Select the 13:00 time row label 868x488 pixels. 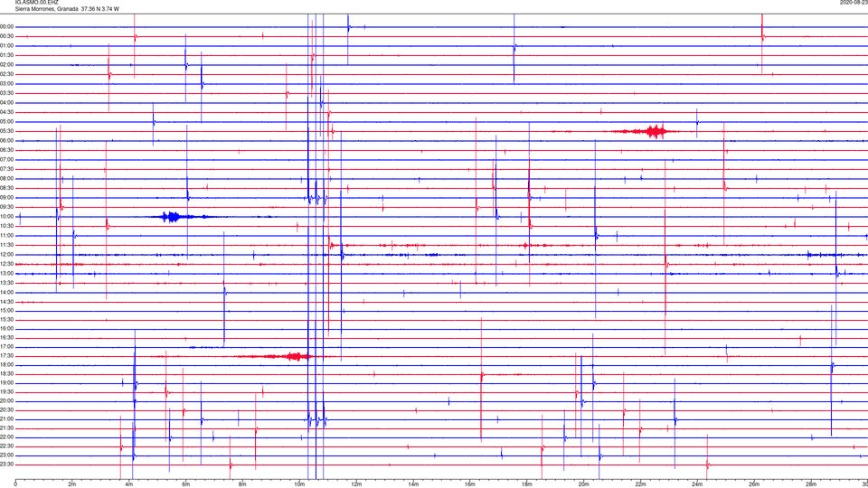(7, 273)
